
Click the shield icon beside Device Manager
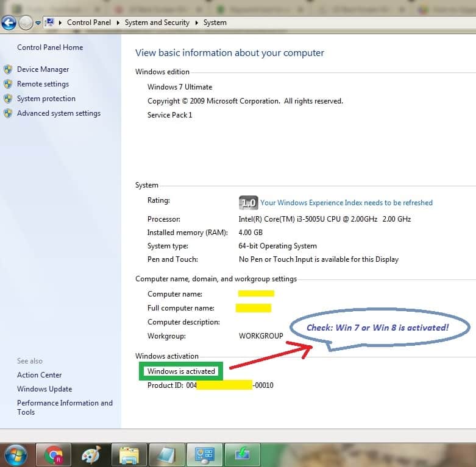point(8,69)
